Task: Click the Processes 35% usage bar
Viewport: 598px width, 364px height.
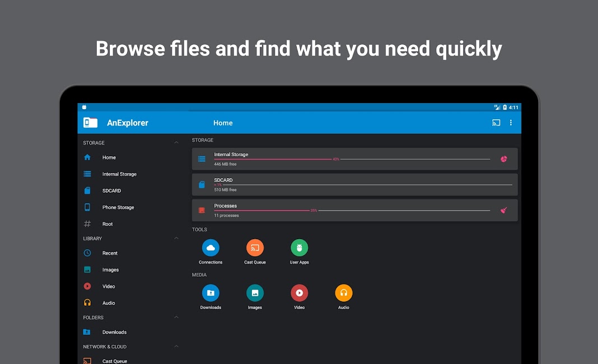Action: click(352, 210)
